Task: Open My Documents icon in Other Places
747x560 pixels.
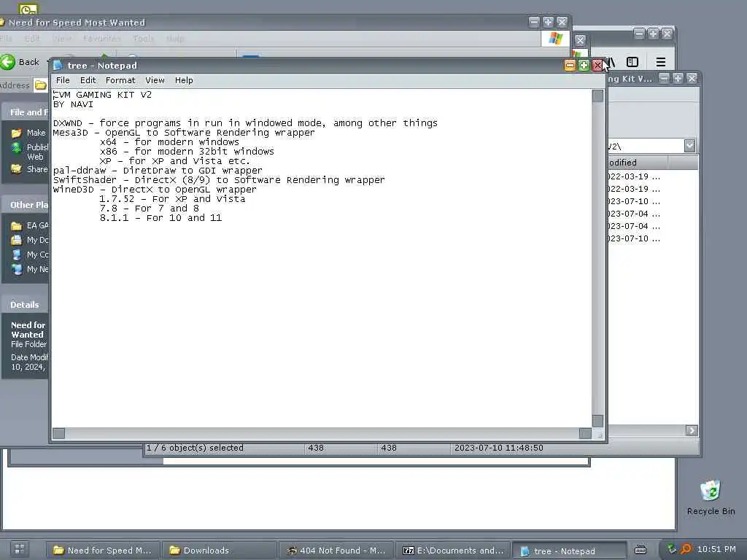Action: coord(16,240)
